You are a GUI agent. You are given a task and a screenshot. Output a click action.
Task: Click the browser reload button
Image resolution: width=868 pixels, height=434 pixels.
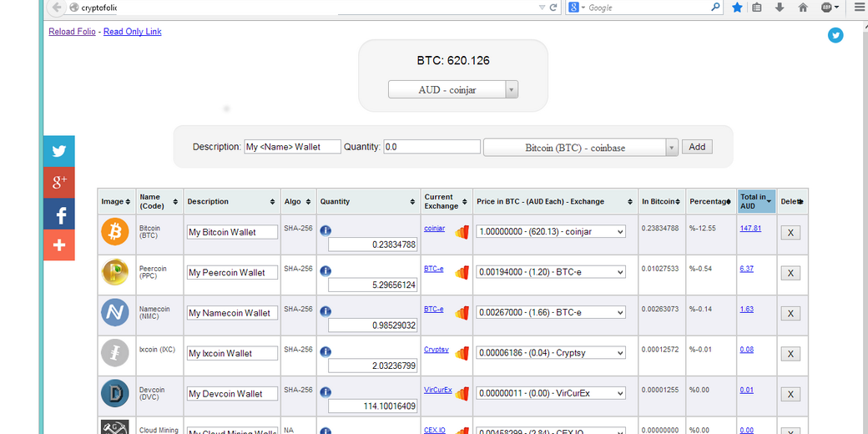tap(553, 8)
